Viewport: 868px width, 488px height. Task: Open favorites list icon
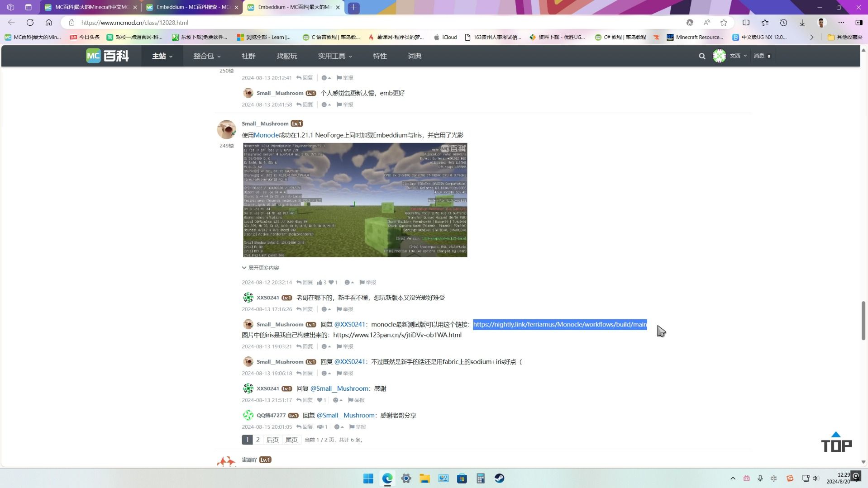[x=765, y=23]
